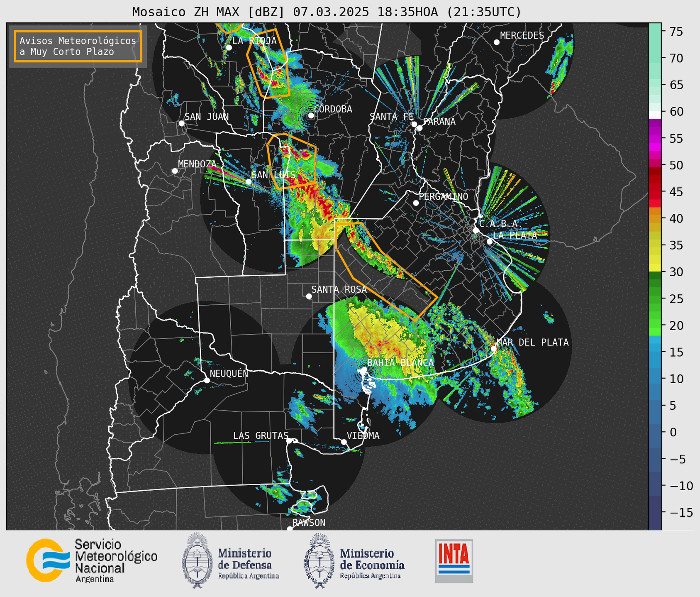Click the SANTA ROSA city marker dot
This screenshot has height=597, width=700.
click(309, 296)
